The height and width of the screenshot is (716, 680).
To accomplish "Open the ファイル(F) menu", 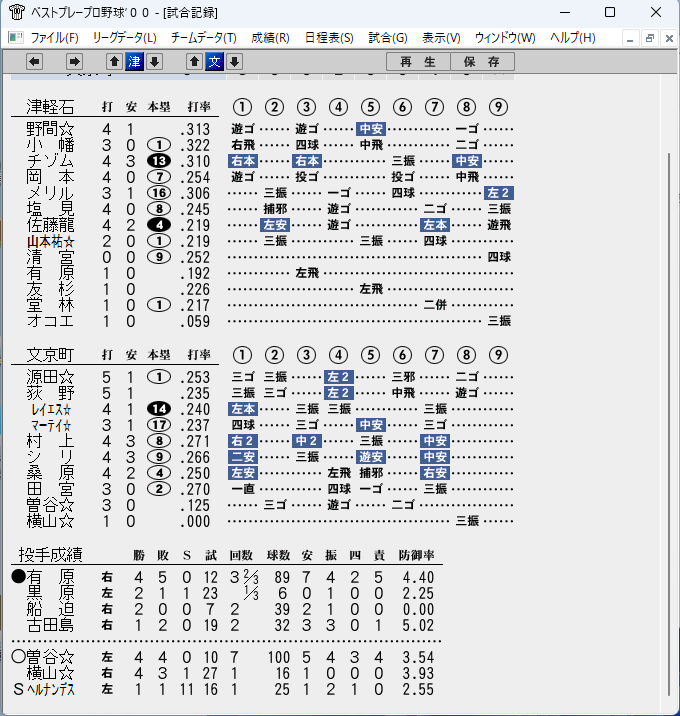I will click(x=55, y=37).
